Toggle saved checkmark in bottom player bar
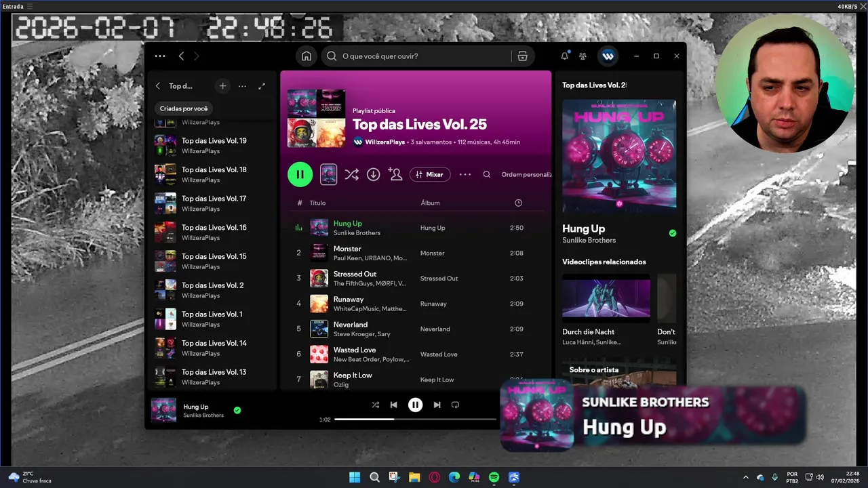 click(237, 410)
